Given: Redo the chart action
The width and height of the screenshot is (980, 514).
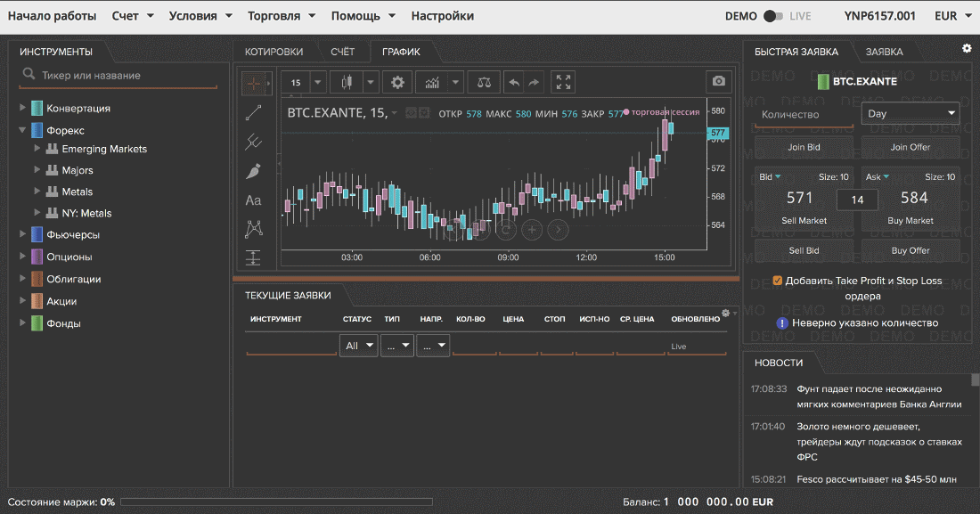Looking at the screenshot, I should 534,82.
